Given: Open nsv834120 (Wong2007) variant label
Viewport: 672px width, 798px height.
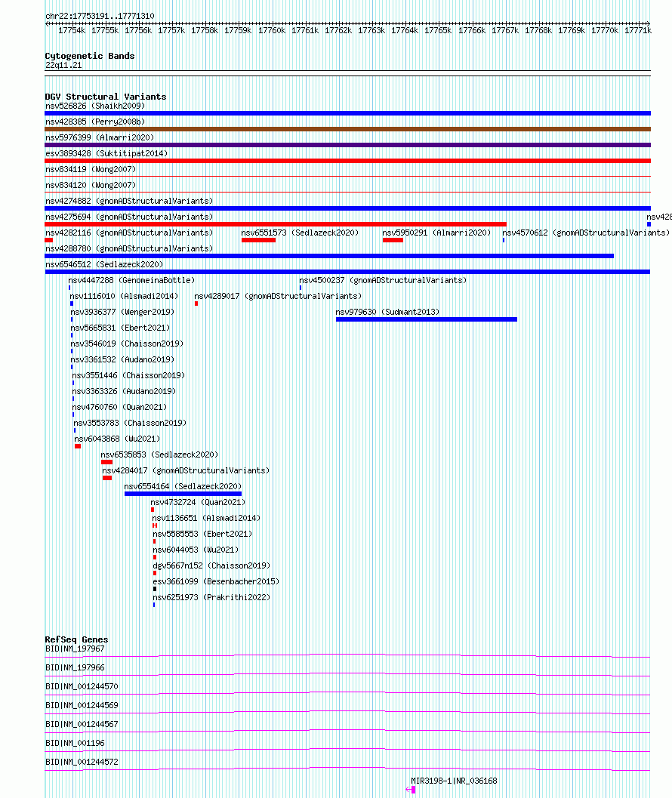Looking at the screenshot, I should point(91,185).
